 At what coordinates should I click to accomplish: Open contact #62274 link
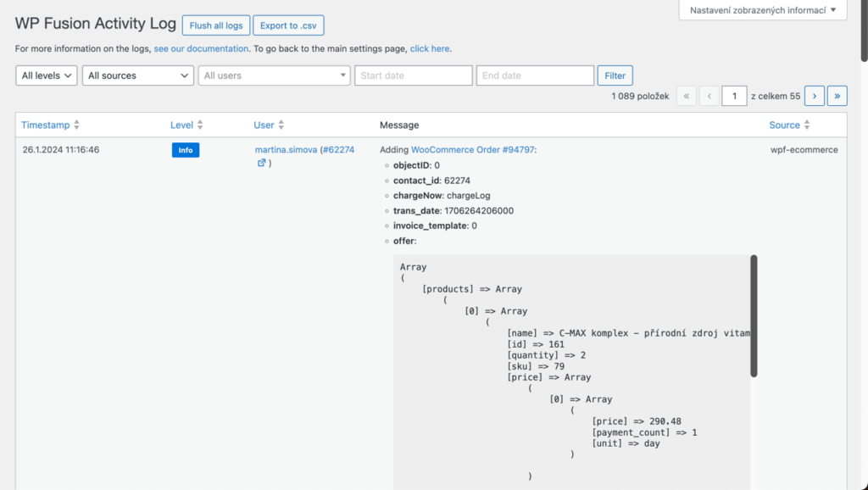point(339,149)
